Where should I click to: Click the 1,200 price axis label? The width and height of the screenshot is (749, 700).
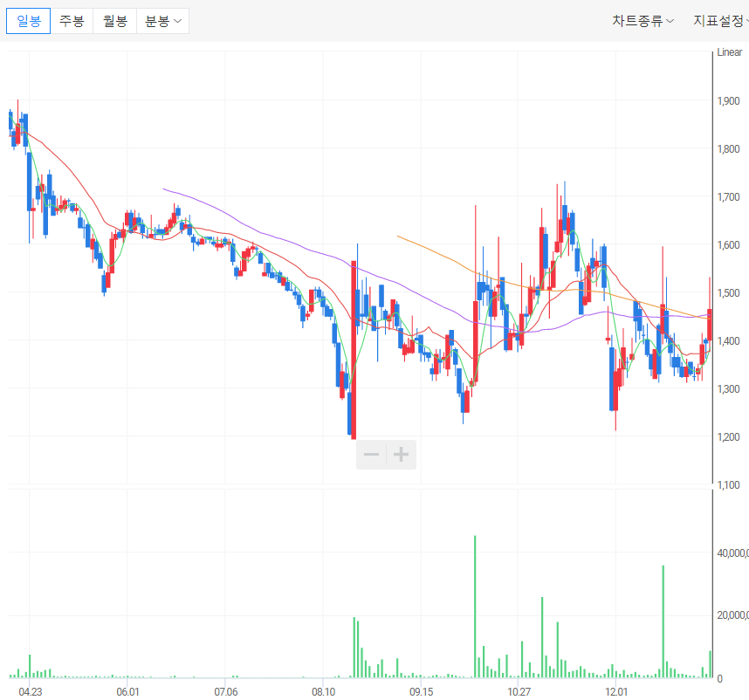[x=728, y=437]
